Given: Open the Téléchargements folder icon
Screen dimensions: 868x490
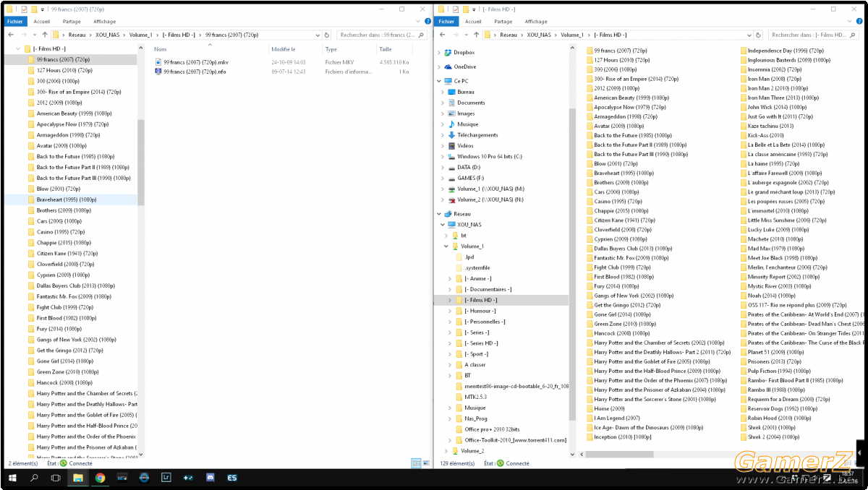Looking at the screenshot, I should 451,135.
